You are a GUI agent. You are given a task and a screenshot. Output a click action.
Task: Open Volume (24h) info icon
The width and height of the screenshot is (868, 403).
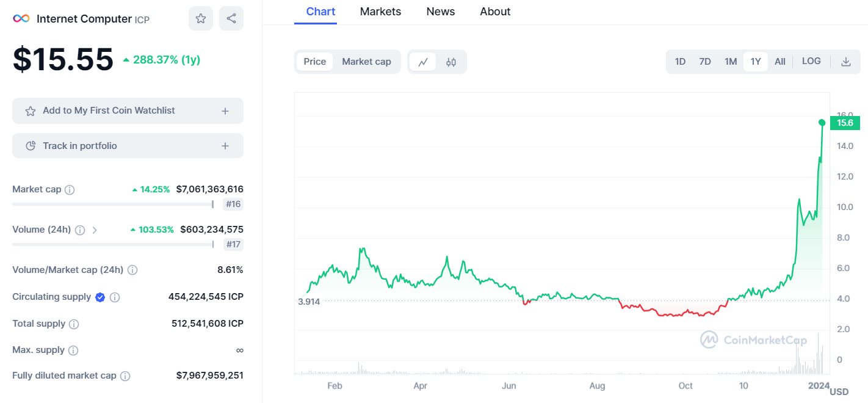(x=80, y=230)
